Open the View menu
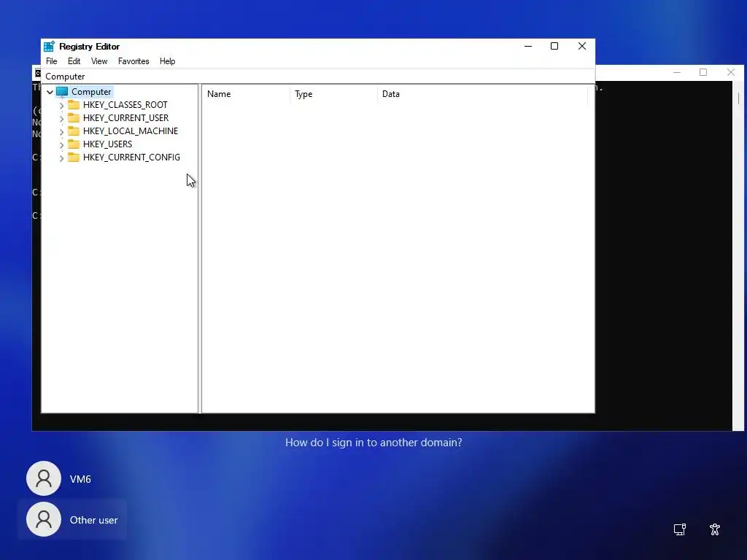 [x=99, y=61]
